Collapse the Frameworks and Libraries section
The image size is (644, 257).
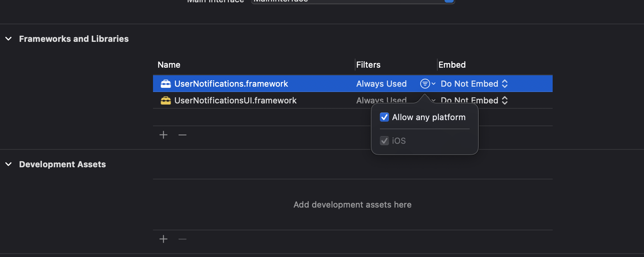tap(8, 39)
